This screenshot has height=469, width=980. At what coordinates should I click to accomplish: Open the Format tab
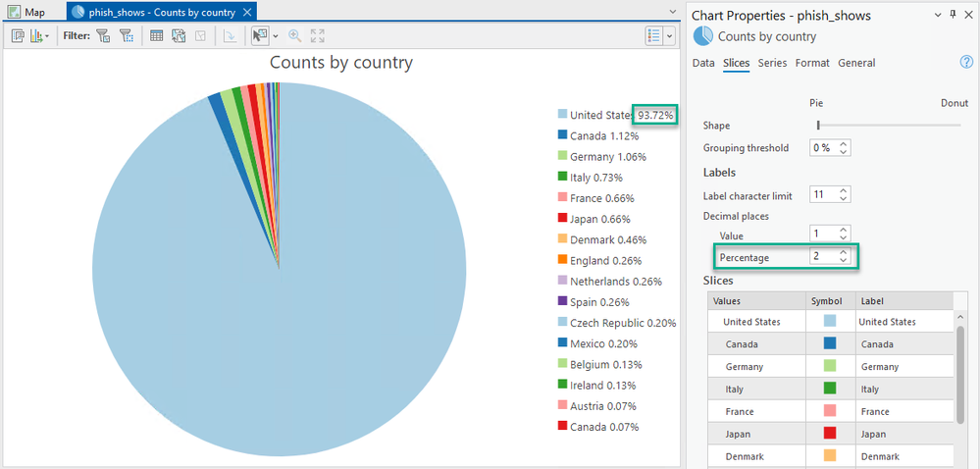coord(812,63)
